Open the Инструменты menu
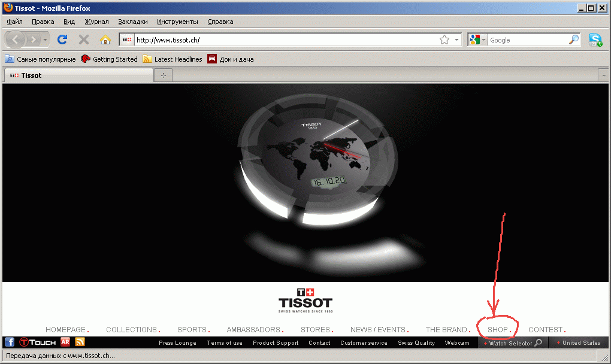This screenshot has width=611, height=364. 177,22
